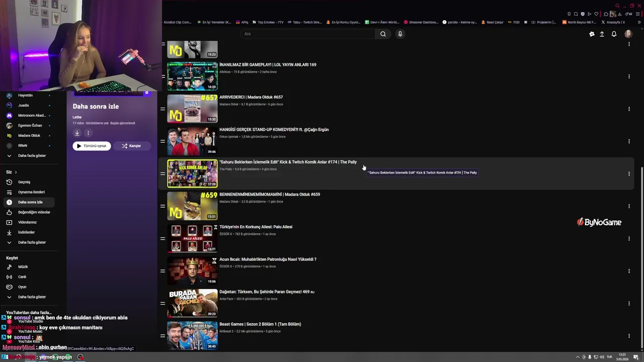
Task: Open Kick Komik Anlar #174 thumbnail
Action: 192,173
